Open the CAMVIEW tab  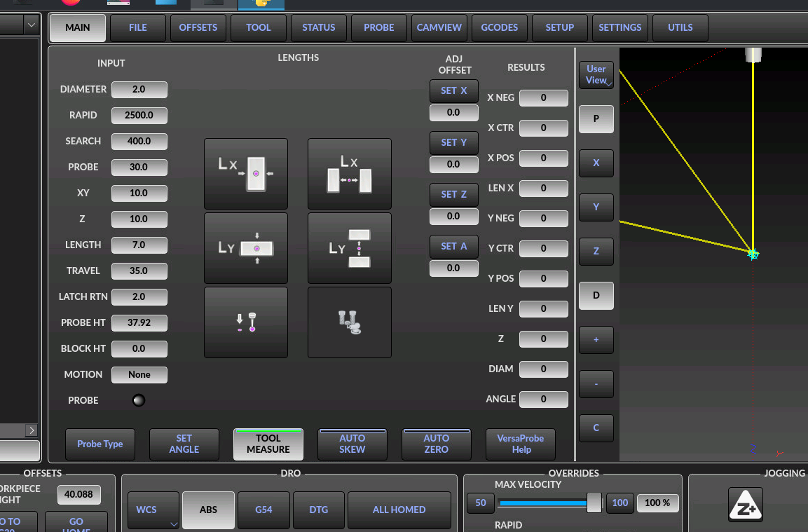click(x=439, y=28)
